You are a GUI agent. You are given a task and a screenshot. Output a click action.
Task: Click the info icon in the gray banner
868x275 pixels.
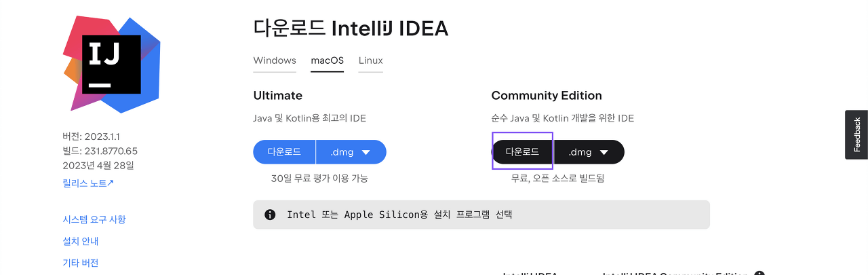270,215
